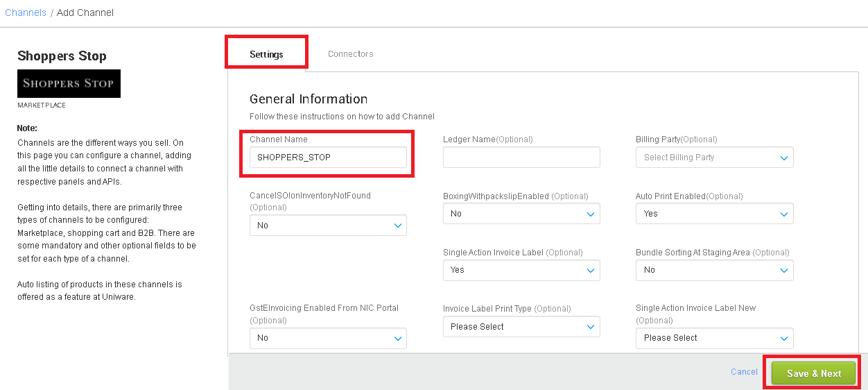Open the Auto Print Enabled dropdown
This screenshot has width=868, height=390.
tap(714, 214)
